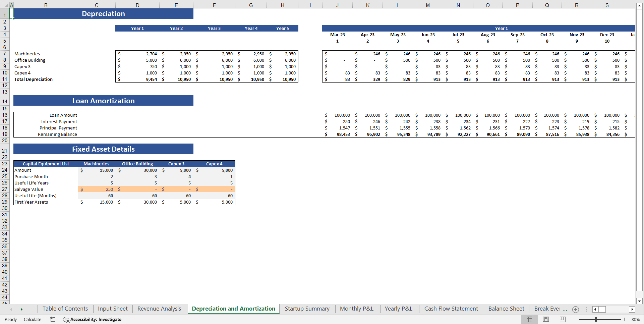644x324 pixels.
Task: Click the green next-sheet navigation arrow
Action: pos(21,309)
